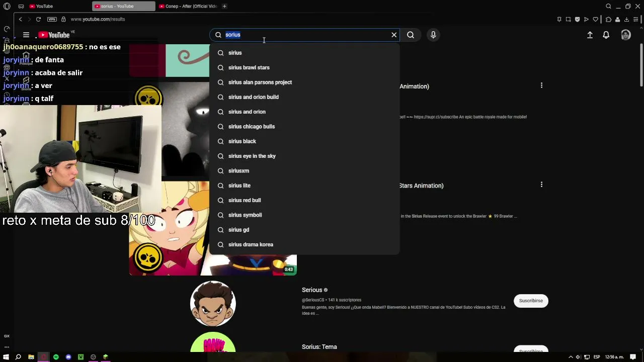Switch to 'sorius - YouTube' tab
This screenshot has height=362, width=644.
click(x=124, y=6)
